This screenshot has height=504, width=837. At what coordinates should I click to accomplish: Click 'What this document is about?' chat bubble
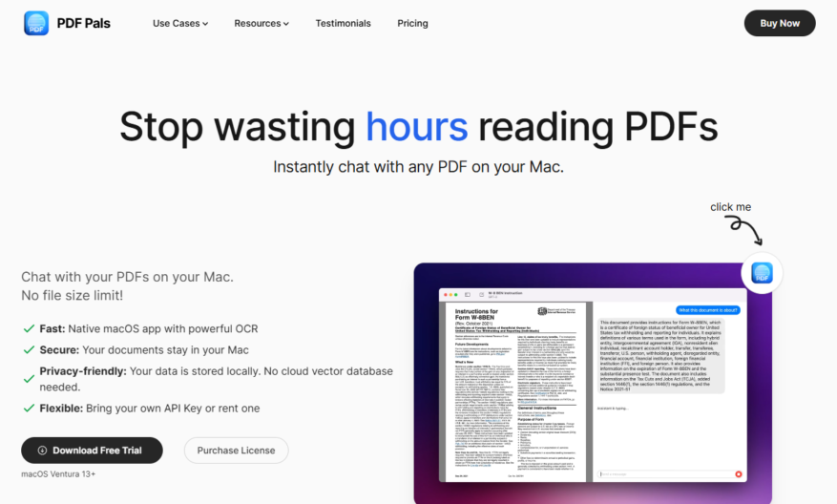click(x=708, y=309)
